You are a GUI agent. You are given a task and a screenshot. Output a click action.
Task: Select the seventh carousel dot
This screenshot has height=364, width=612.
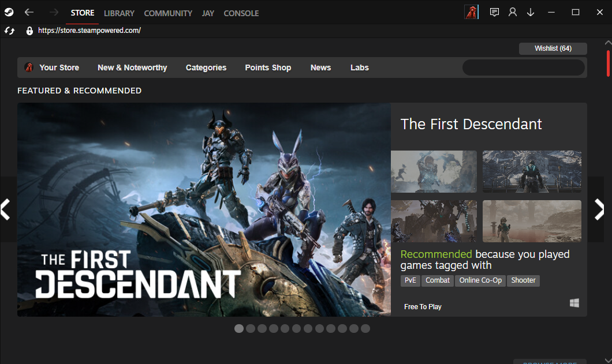coord(308,328)
